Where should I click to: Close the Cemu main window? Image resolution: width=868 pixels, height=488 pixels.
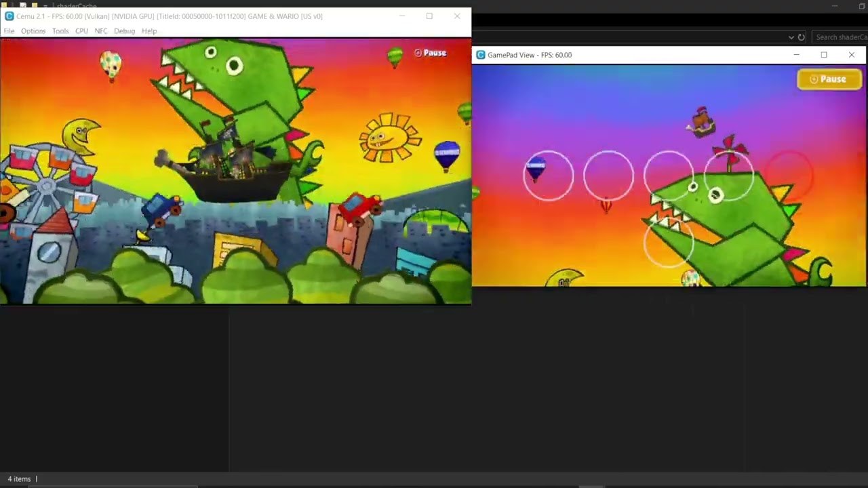[x=457, y=16]
